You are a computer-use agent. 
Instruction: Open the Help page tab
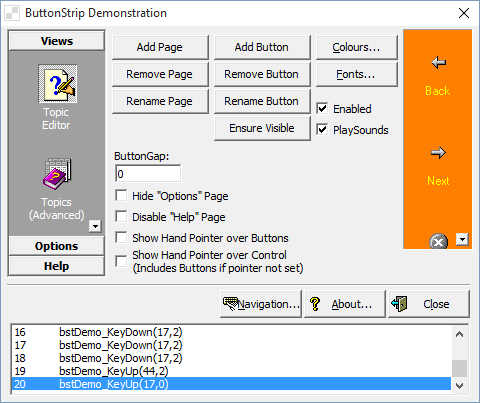coord(57,266)
